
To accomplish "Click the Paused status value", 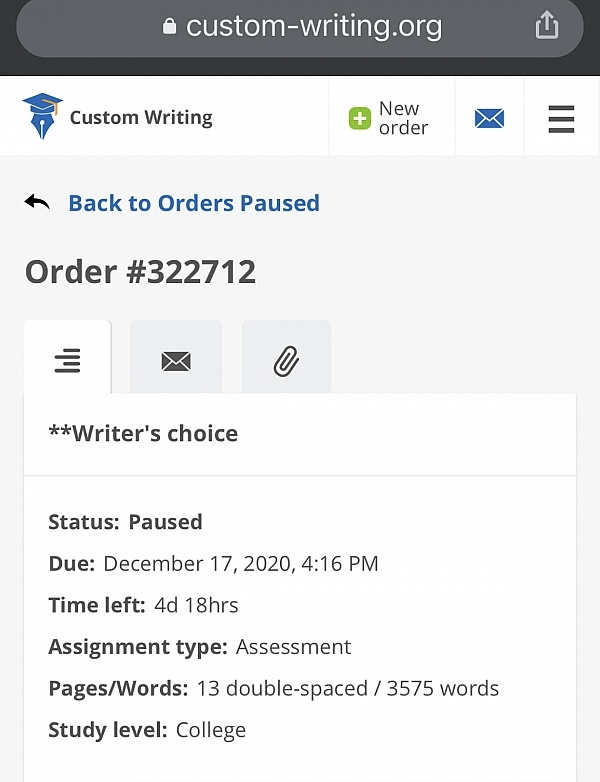I will tap(165, 522).
